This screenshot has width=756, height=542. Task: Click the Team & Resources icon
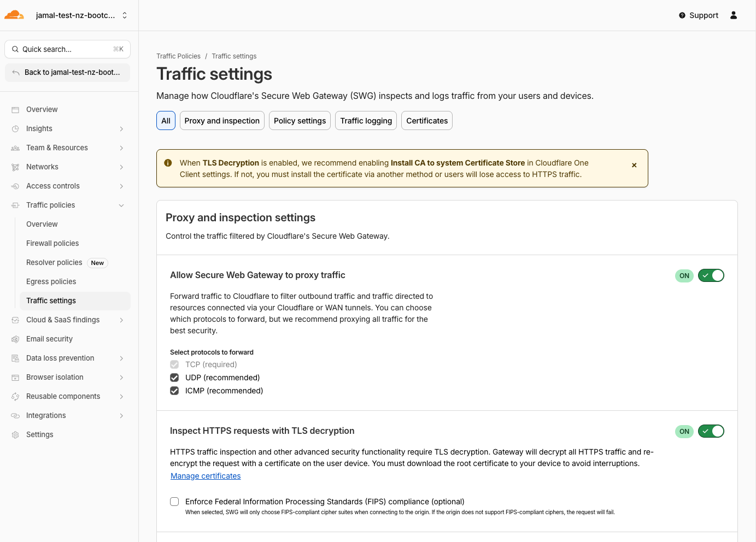(15, 148)
